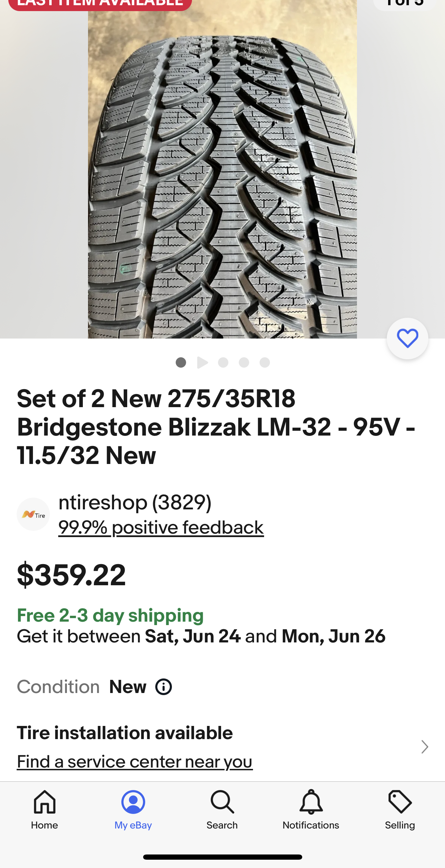Tap the ntireshop seller logo
Screen dimensions: 445x868
tap(33, 514)
